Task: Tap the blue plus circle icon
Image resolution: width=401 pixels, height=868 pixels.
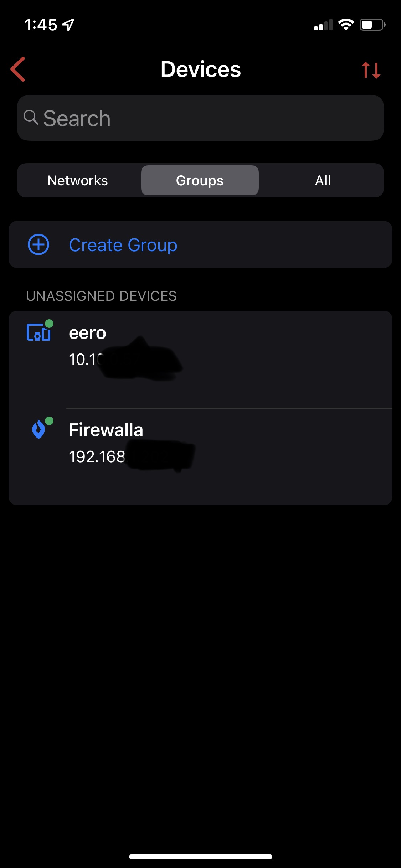Action: [38, 244]
